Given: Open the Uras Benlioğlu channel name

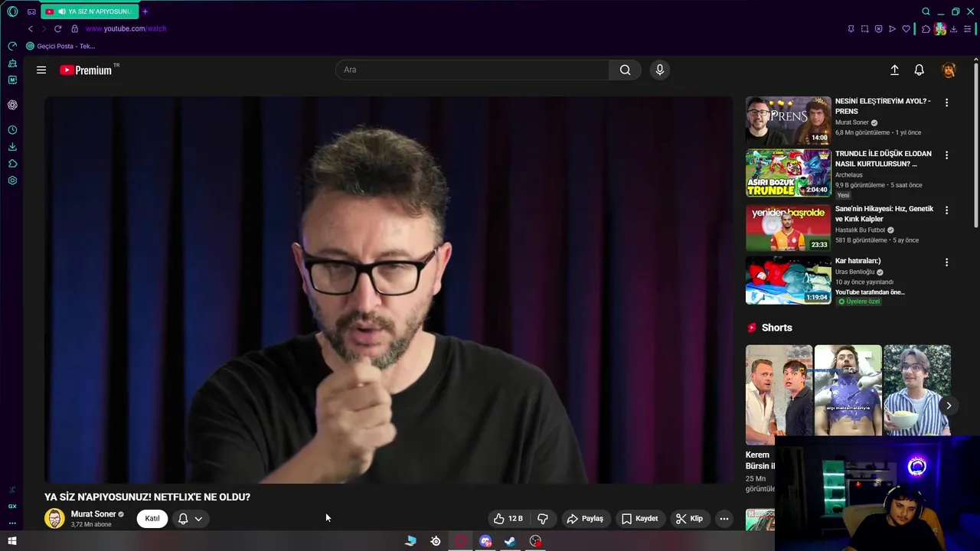Looking at the screenshot, I should coord(854,272).
